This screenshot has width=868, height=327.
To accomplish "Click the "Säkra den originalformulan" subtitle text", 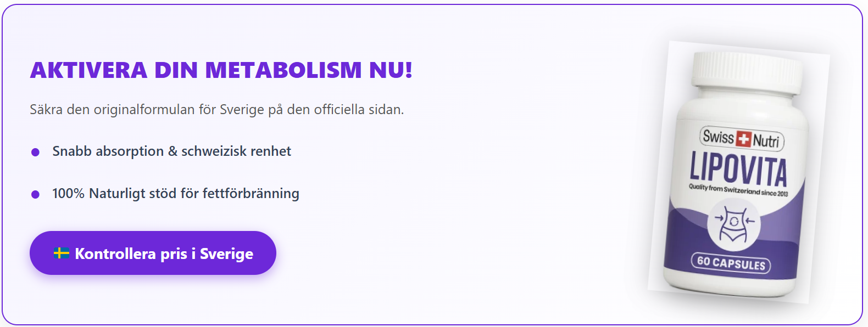I will click(216, 110).
